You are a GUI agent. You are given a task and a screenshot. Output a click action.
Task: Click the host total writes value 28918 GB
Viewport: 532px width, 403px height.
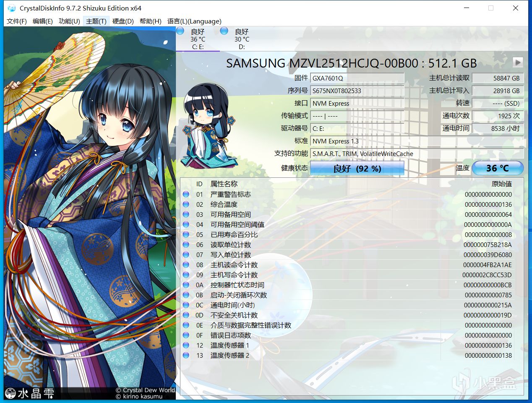click(498, 91)
